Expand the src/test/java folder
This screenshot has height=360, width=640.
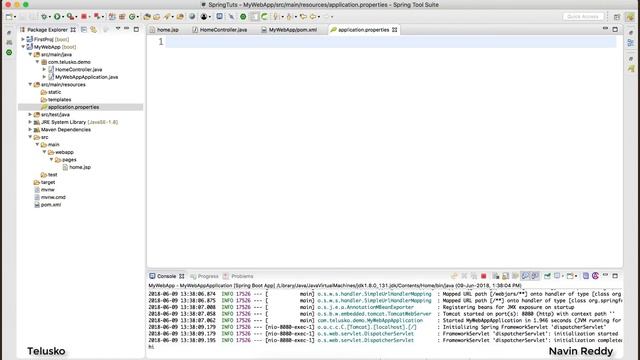pos(30,115)
